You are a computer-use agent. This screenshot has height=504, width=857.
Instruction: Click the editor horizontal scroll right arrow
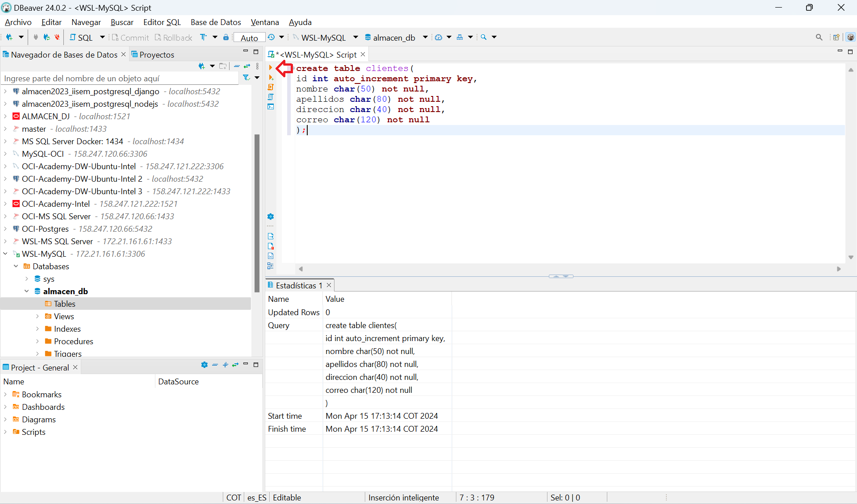click(839, 269)
